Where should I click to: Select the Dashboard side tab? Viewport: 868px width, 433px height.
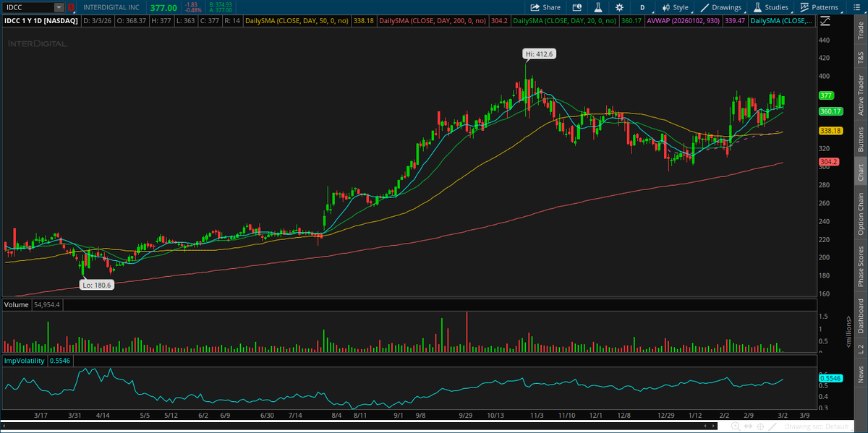tap(861, 316)
